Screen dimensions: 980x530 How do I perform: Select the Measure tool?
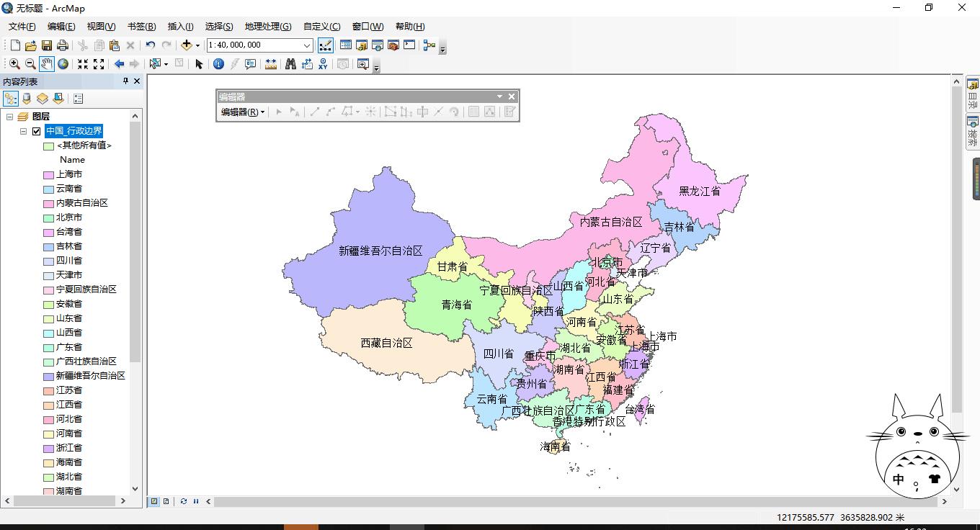click(x=270, y=64)
